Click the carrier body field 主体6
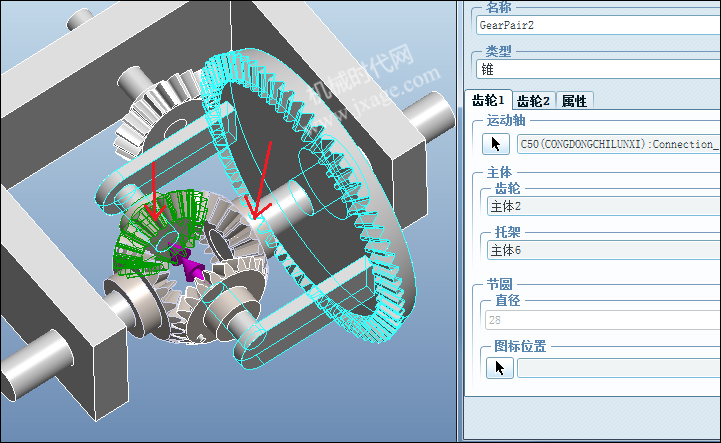 tap(604, 251)
